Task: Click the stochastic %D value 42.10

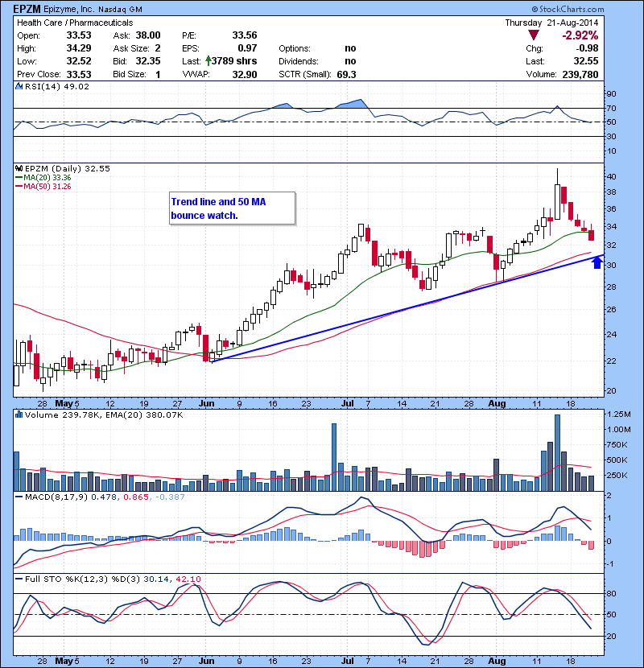Action: (188, 579)
